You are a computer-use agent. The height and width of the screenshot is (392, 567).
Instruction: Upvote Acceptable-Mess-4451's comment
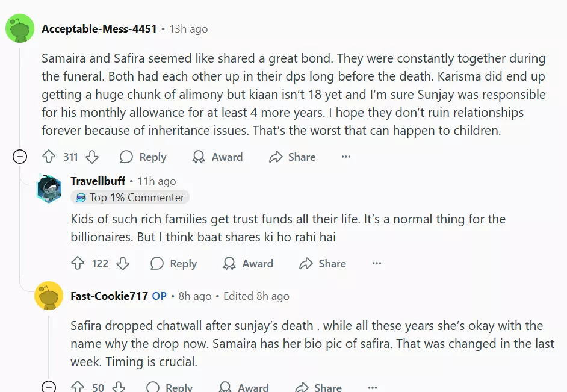[x=49, y=157]
